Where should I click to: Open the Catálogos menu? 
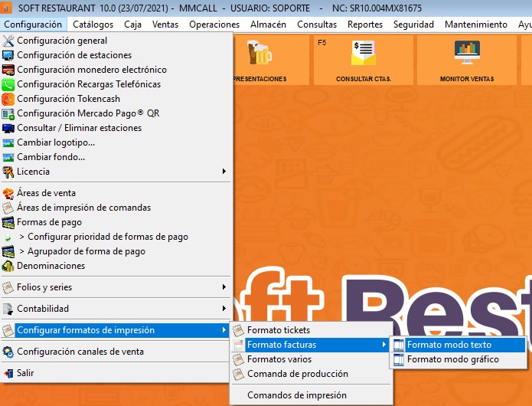tap(93, 25)
